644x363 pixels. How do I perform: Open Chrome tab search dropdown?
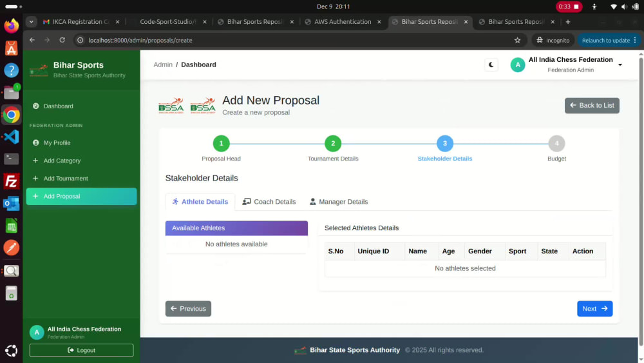31,22
